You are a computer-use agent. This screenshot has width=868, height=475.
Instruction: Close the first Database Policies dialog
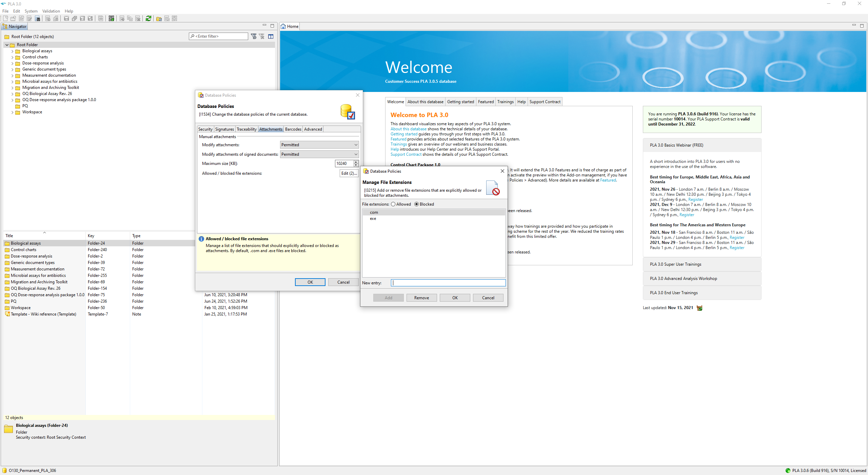pyautogui.click(x=358, y=95)
